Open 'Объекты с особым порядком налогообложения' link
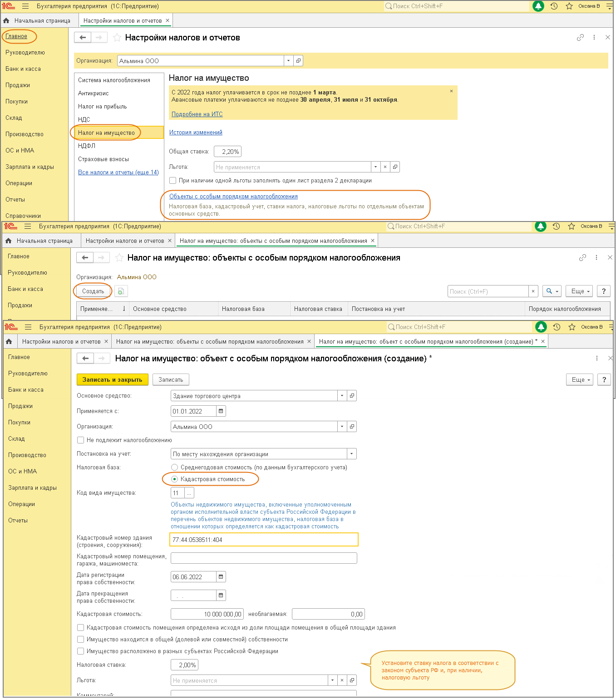This screenshot has width=616, height=699. tap(233, 197)
